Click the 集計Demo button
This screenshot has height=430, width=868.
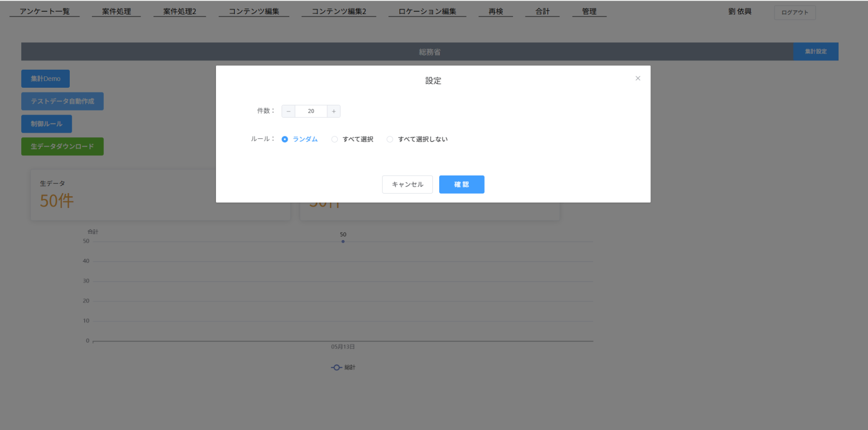coord(45,79)
